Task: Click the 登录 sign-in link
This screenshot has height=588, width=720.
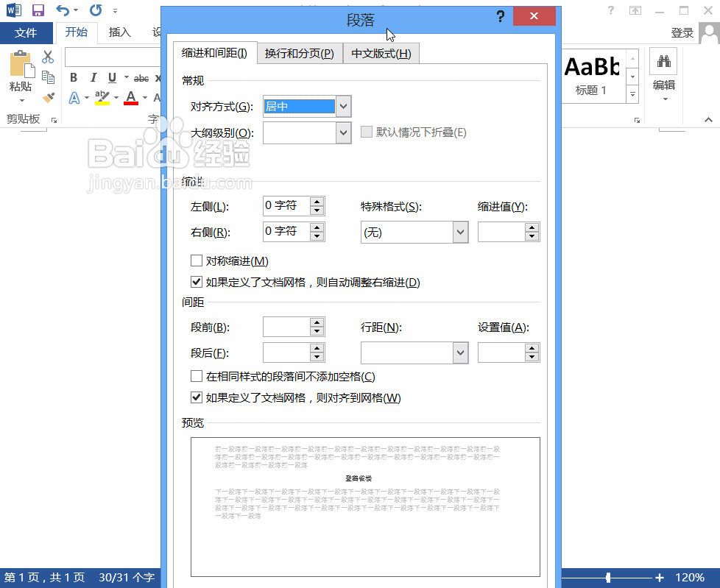Action: [682, 32]
